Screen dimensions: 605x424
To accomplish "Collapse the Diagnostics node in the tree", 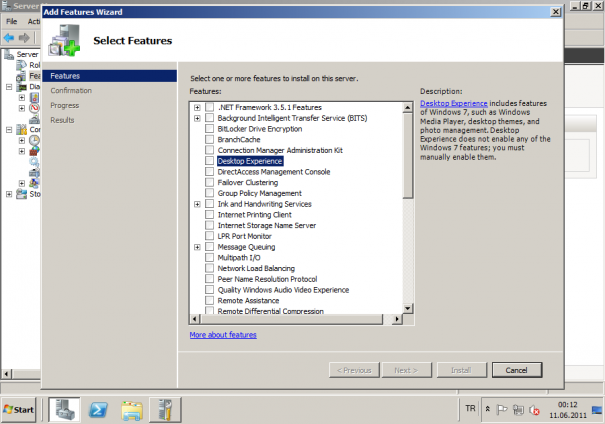I will pos(9,87).
